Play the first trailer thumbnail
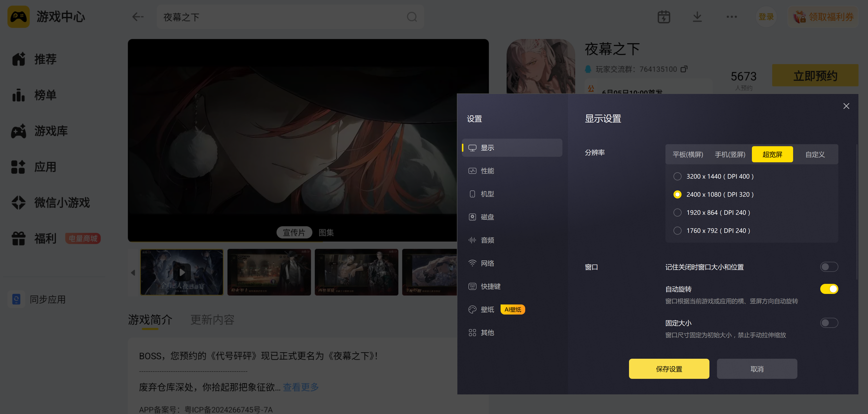 point(182,272)
